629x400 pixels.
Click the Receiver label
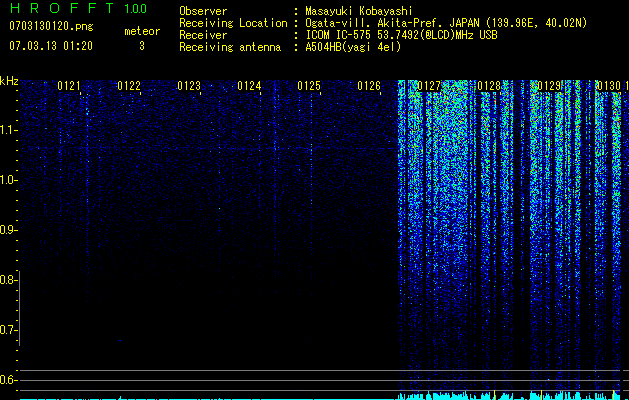[x=203, y=35]
